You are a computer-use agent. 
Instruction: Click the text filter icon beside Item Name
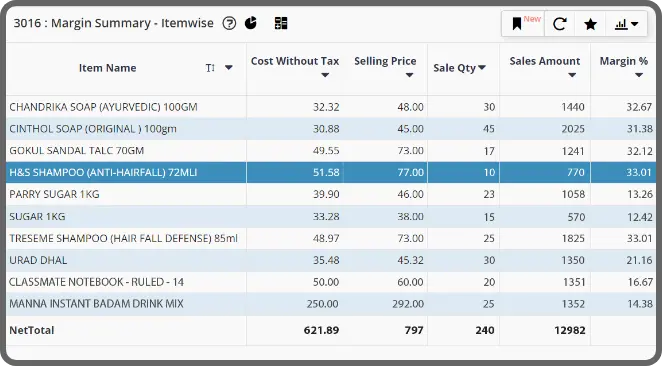point(210,68)
